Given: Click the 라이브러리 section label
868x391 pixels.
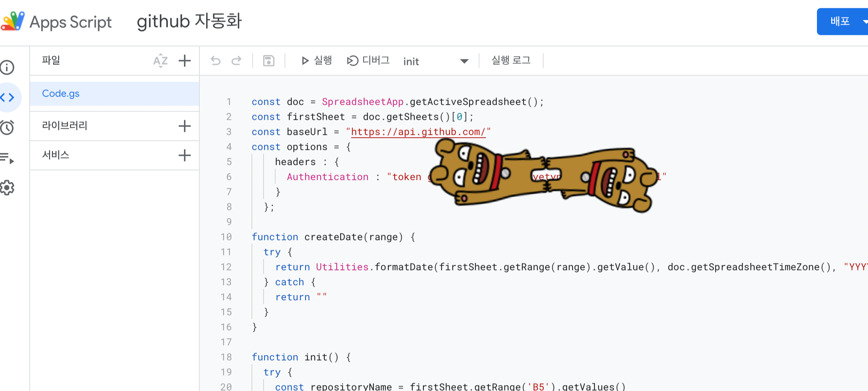Looking at the screenshot, I should pyautogui.click(x=65, y=125).
